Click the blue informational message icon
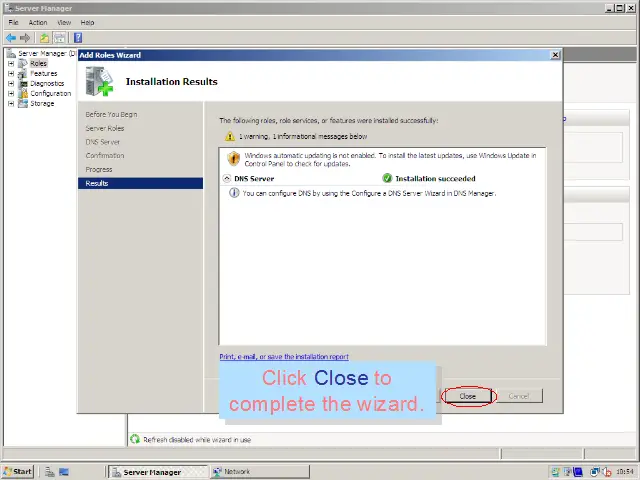The height and width of the screenshot is (480, 640). click(234, 193)
